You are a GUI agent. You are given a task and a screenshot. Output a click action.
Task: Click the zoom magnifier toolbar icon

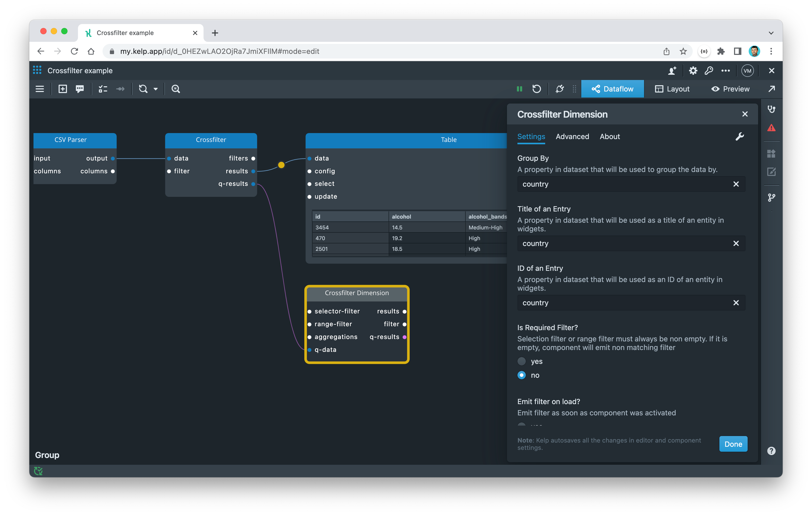[x=176, y=89]
